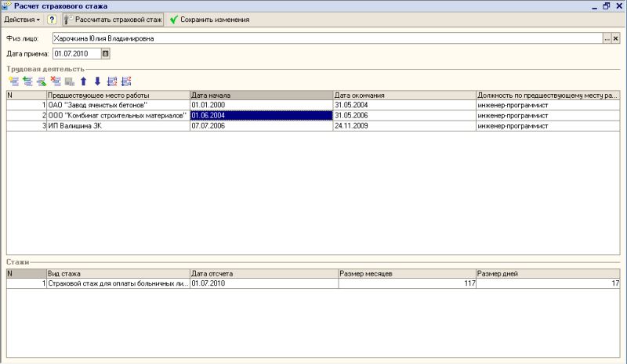Image resolution: width=627 pixels, height=364 pixels.
Task: Click start date cell 01.01.2000
Action: click(x=262, y=105)
